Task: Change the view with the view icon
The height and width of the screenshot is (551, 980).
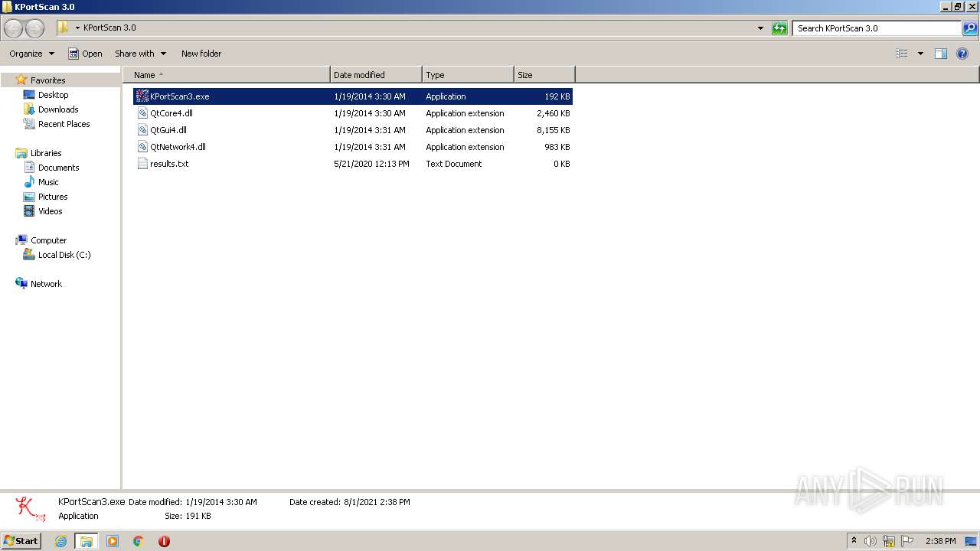Action: [x=902, y=54]
